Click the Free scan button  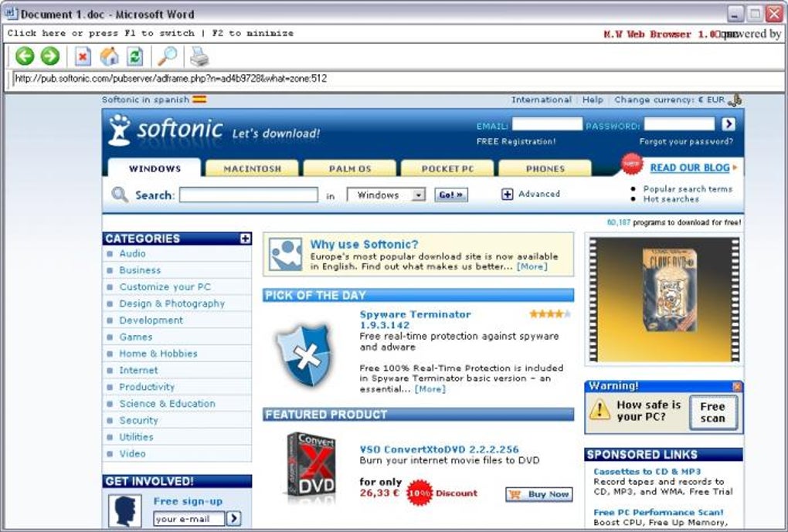(712, 412)
